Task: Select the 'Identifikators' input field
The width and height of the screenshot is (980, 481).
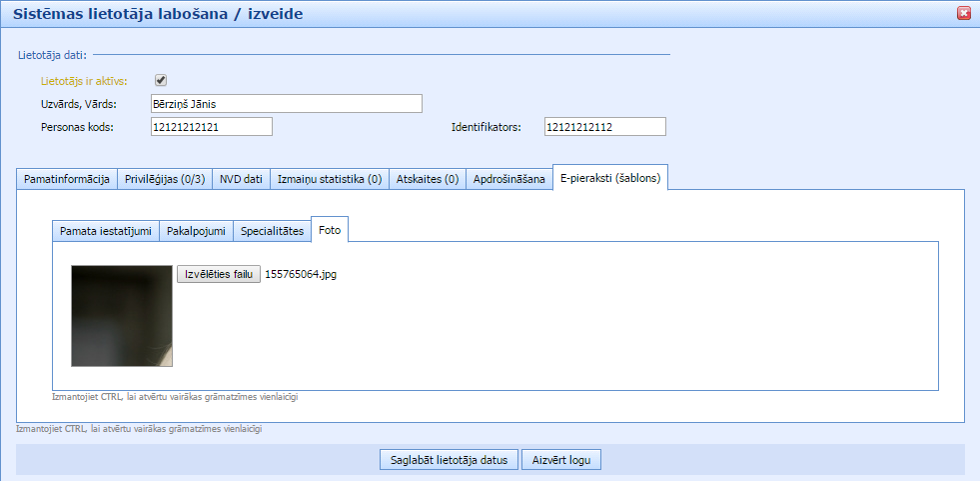Action: 605,127
